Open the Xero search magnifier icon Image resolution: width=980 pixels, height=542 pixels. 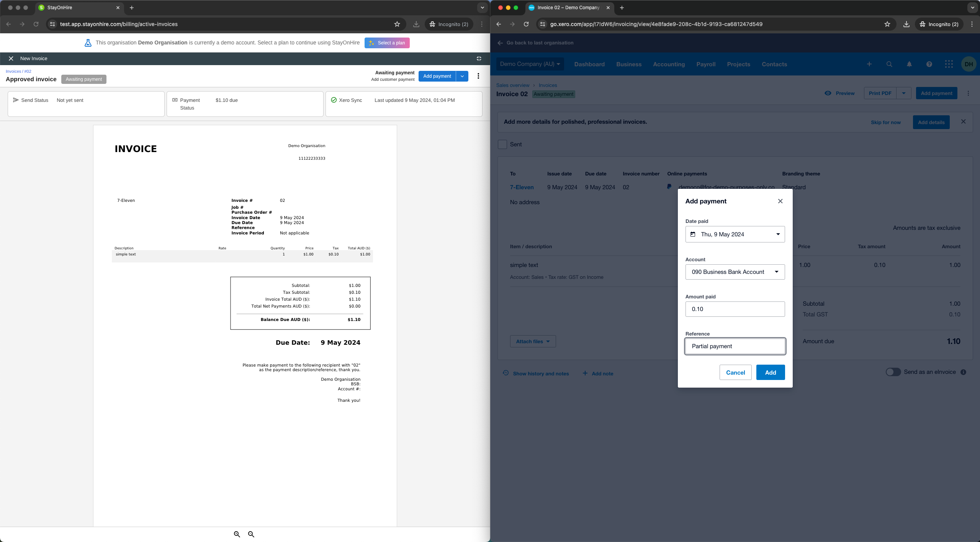point(889,64)
